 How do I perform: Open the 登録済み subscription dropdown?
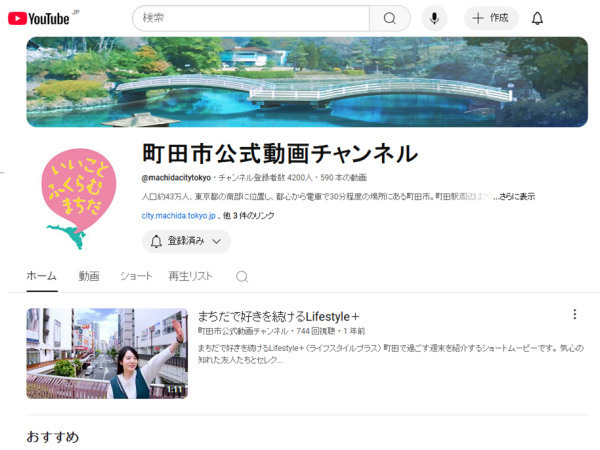[186, 241]
